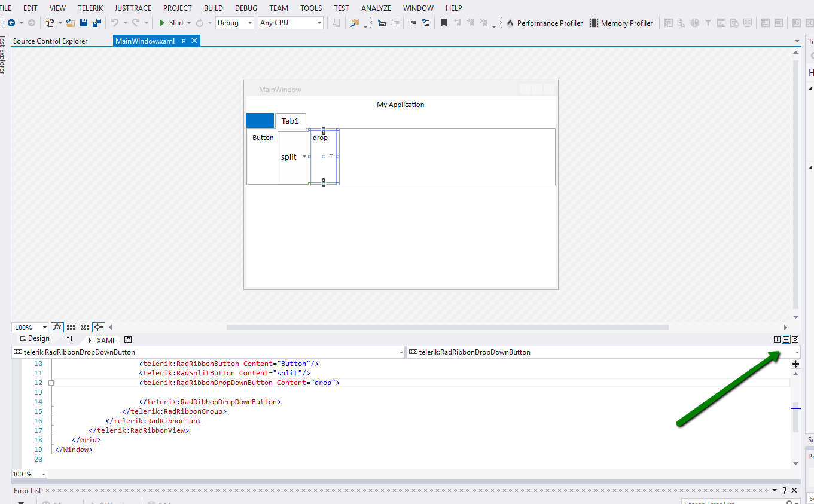Click the Start debugging button
814x504 pixels.
tap(171, 23)
